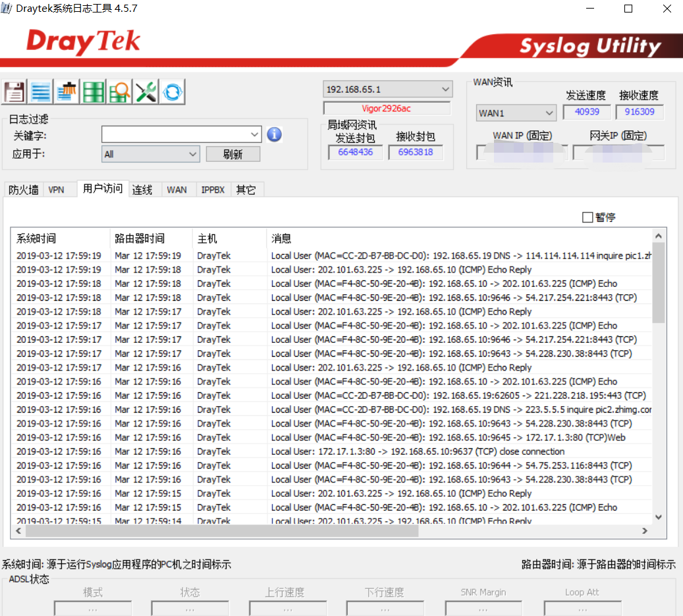Click the horizontal scrollbar right arrow
683x616 pixels.
(645, 531)
